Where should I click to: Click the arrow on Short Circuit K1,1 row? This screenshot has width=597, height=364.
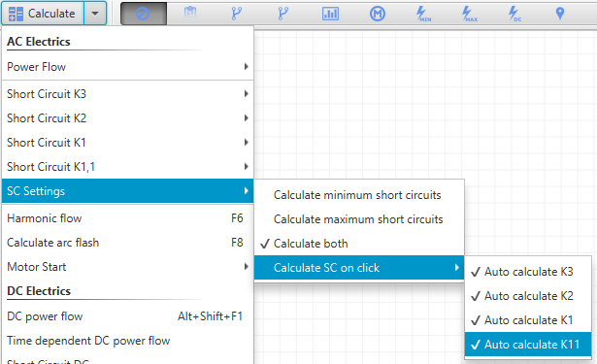[x=247, y=166]
